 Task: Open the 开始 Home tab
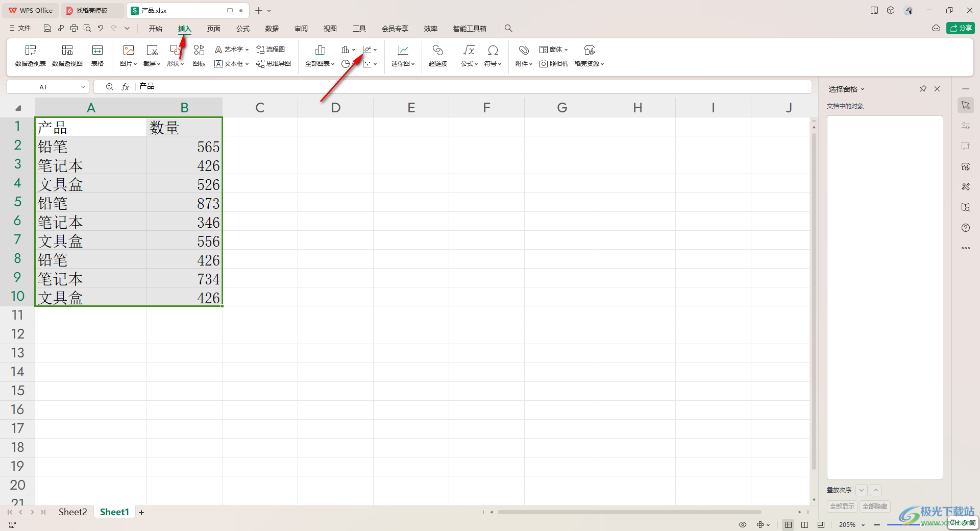tap(156, 29)
